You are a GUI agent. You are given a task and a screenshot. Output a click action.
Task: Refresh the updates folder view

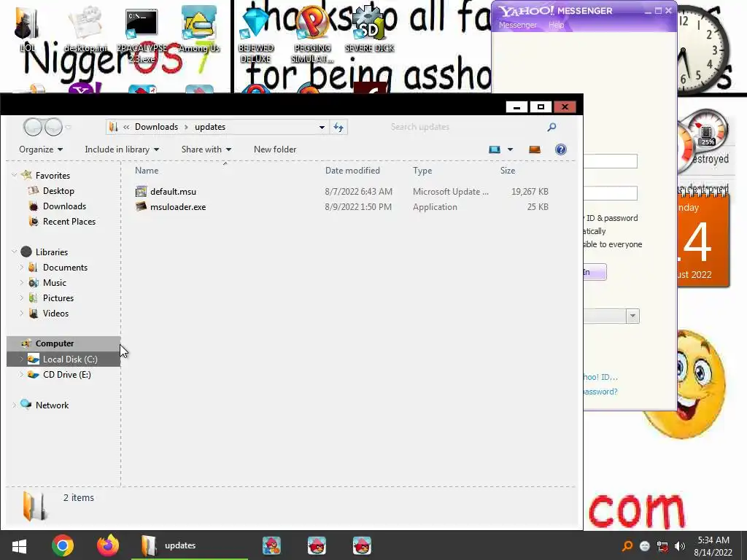coord(338,127)
